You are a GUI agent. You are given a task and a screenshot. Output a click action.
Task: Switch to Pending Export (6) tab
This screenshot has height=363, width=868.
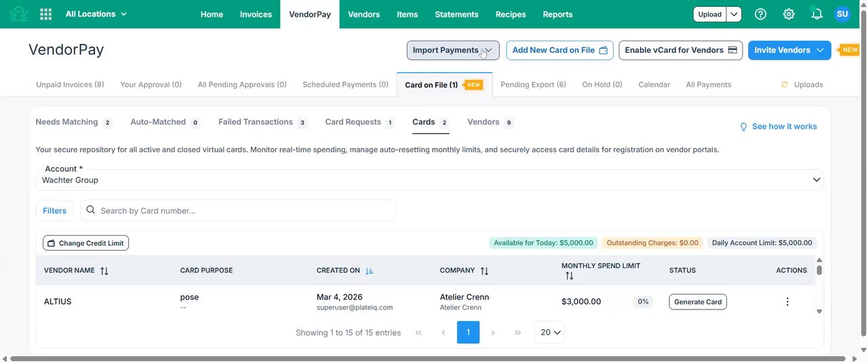[x=533, y=85]
